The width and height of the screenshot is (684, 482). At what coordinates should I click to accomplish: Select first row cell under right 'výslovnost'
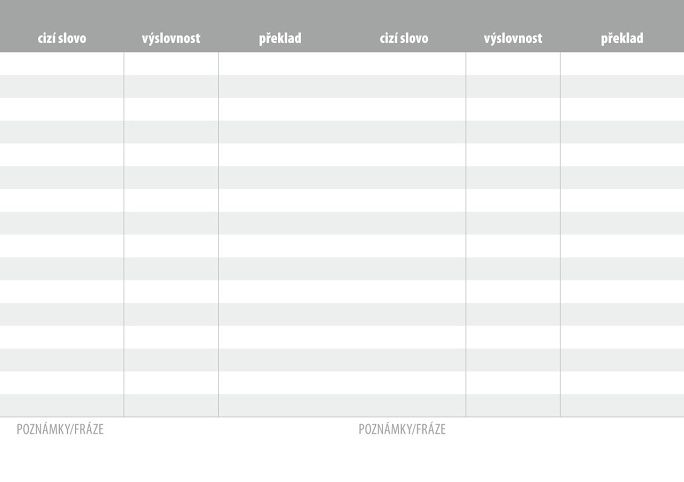point(513,63)
